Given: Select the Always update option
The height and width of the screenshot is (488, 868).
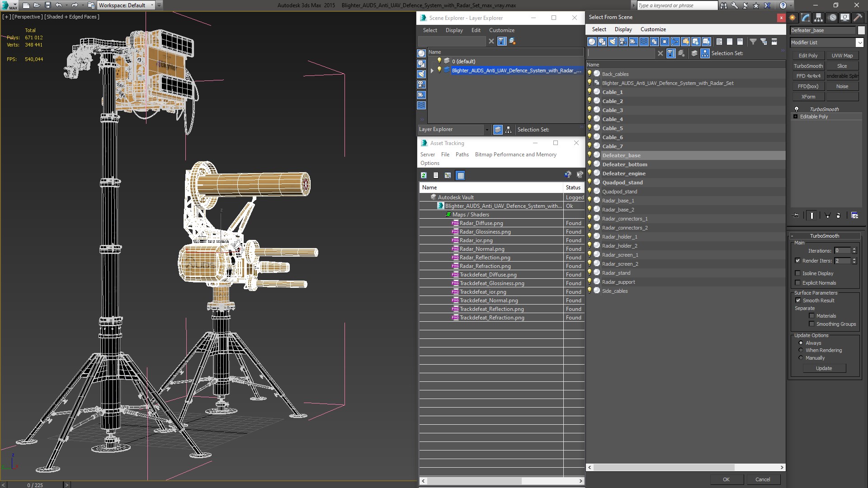Looking at the screenshot, I should point(801,343).
